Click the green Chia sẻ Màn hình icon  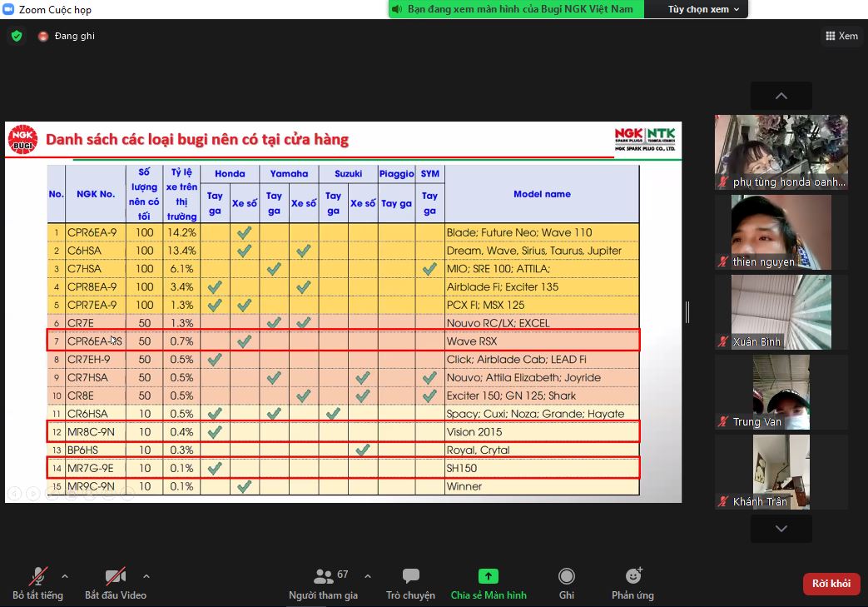click(x=488, y=576)
